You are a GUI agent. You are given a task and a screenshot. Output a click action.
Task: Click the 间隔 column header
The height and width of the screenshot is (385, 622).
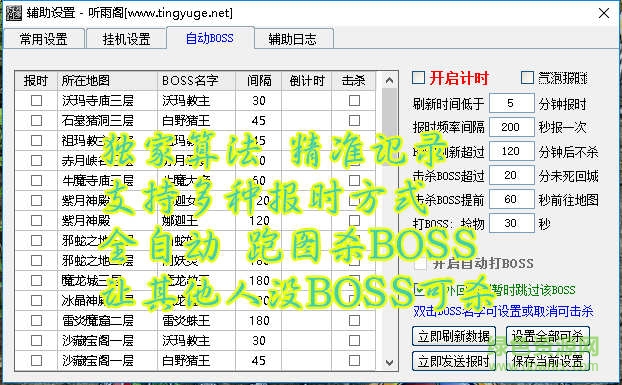click(259, 81)
